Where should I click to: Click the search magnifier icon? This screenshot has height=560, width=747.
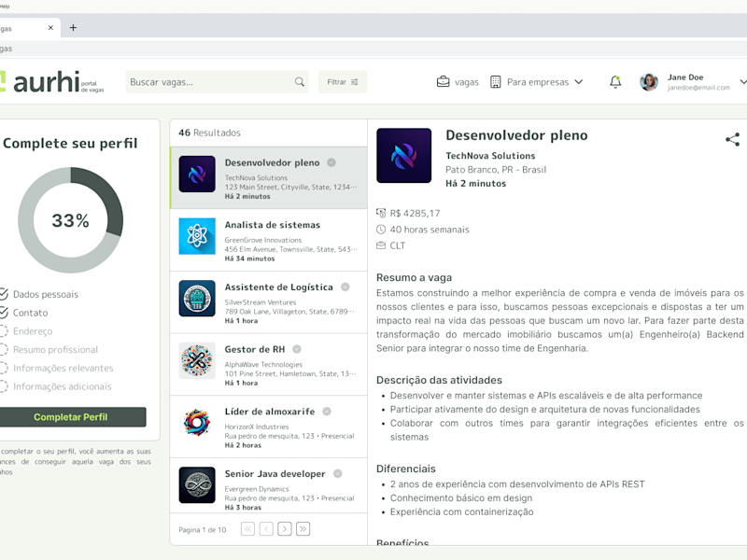(299, 82)
